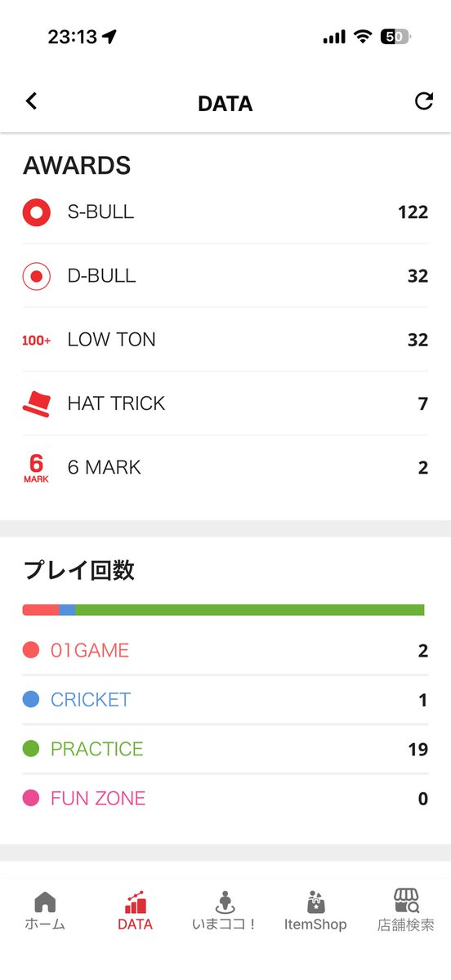Select the 01GAME play count row
Image resolution: width=451 pixels, height=980 pixels.
225,650
